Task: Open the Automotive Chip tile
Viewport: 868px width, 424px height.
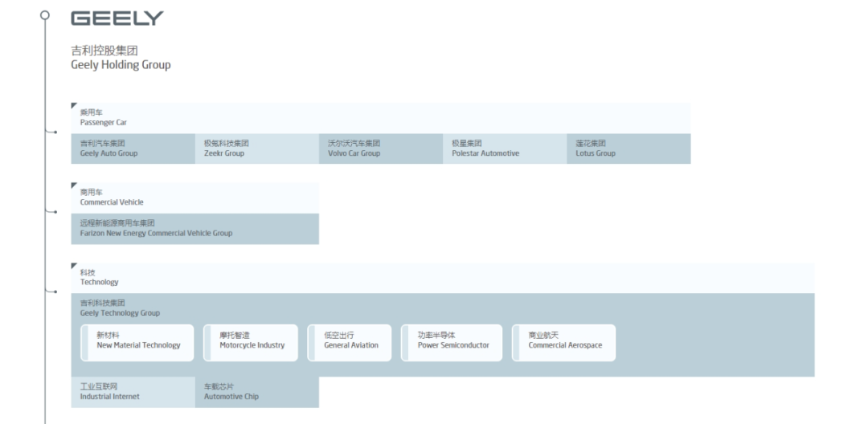Action: [257, 392]
